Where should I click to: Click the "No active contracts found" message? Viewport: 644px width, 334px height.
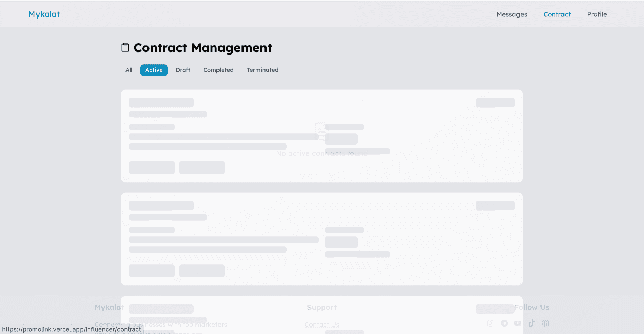point(321,154)
